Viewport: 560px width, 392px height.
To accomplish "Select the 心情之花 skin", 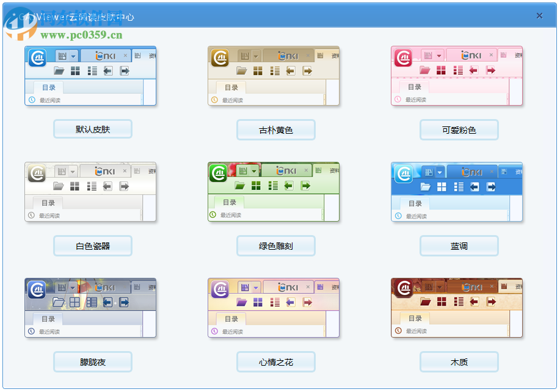I will pyautogui.click(x=275, y=361).
